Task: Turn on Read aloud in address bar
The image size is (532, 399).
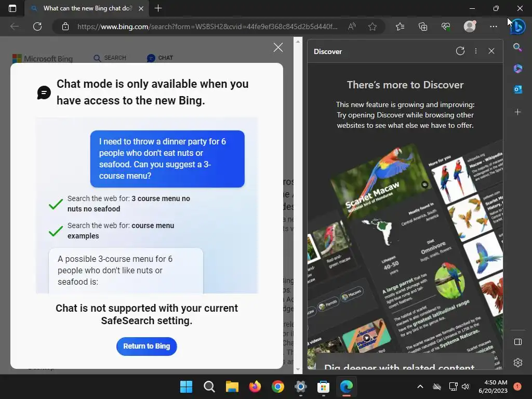Action: click(352, 26)
